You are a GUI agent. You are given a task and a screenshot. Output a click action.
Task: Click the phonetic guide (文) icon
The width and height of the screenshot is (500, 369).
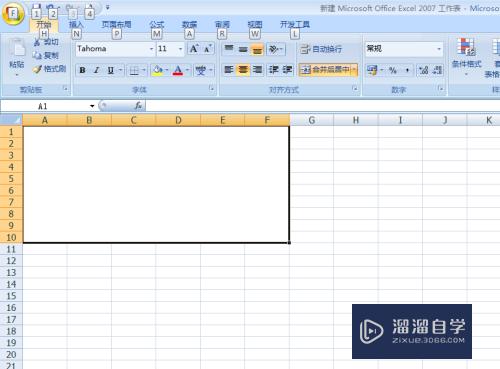pos(200,70)
